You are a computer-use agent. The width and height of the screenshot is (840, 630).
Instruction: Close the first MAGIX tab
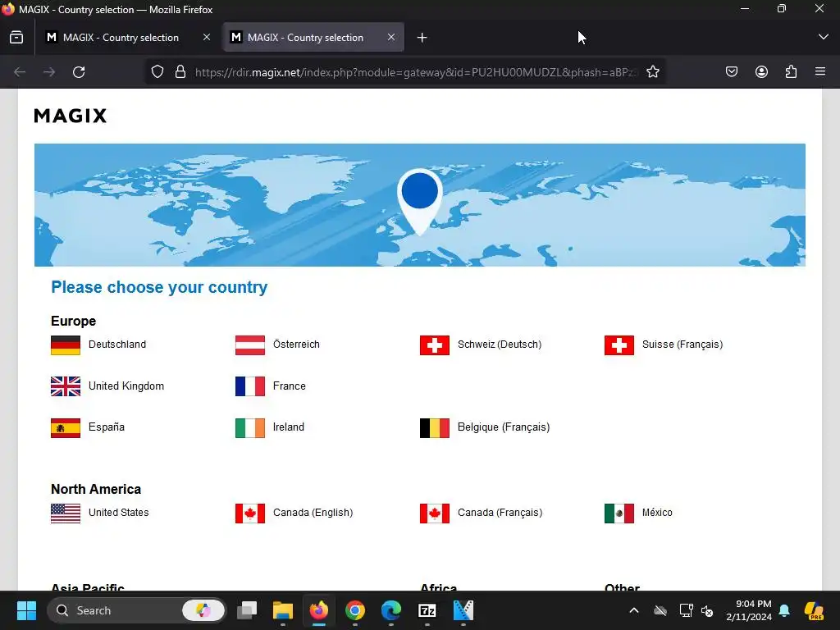[x=207, y=38]
